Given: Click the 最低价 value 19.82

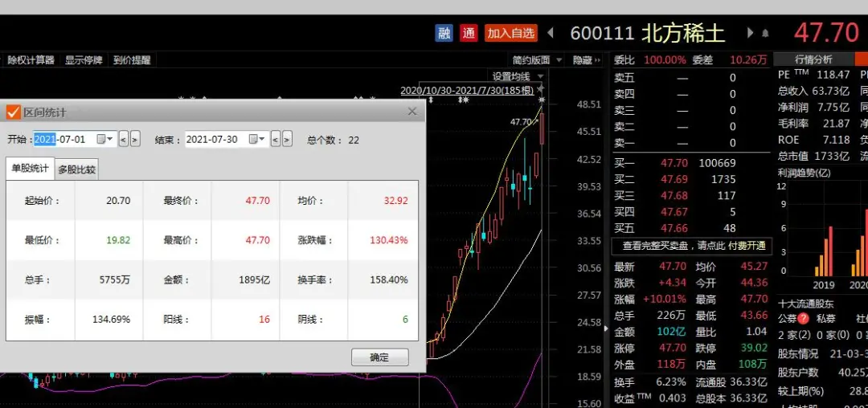Looking at the screenshot, I should coord(117,240).
